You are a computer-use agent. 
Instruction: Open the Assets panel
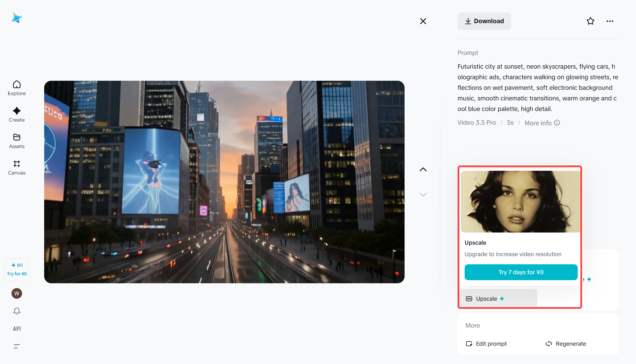(17, 141)
